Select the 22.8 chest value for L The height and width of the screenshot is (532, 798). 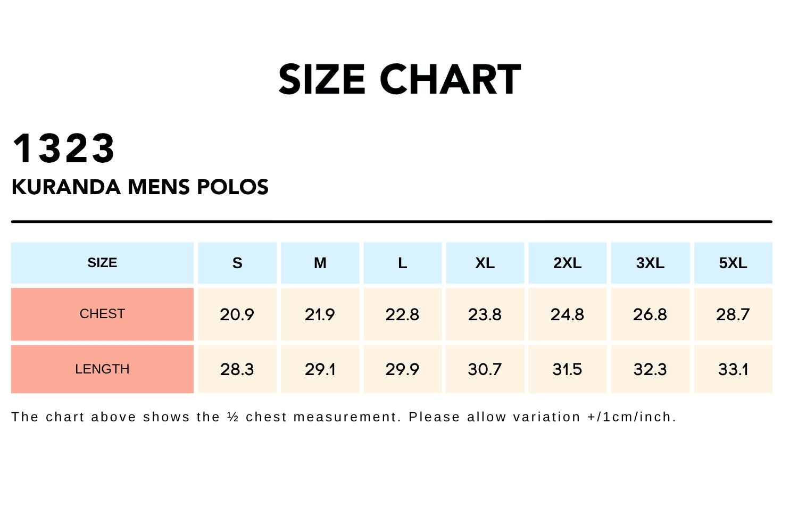[402, 314]
